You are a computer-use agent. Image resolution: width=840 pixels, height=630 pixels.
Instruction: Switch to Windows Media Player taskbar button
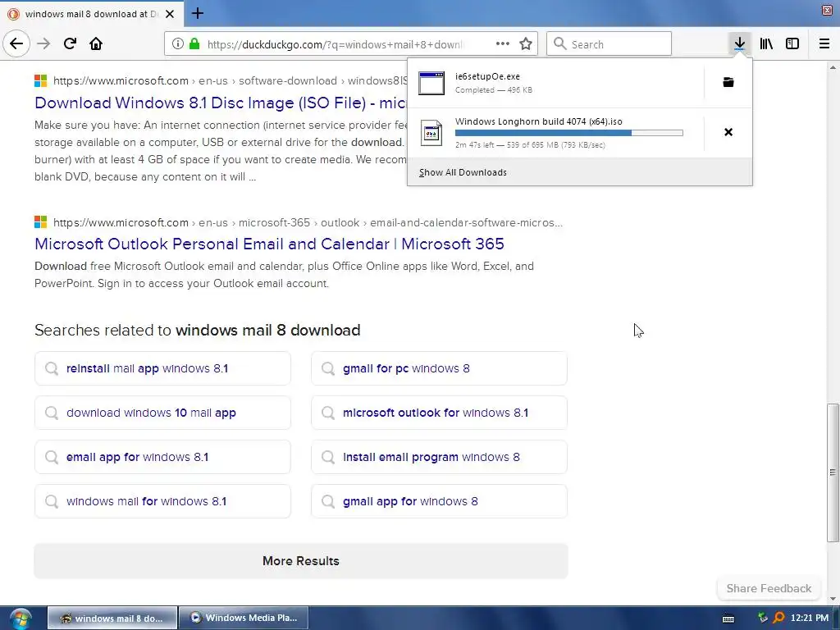[244, 618]
